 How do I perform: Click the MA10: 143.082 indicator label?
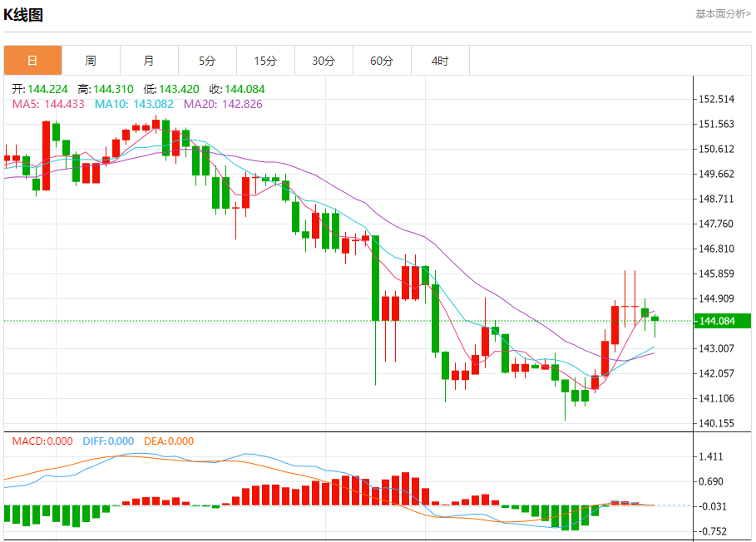coord(134,104)
